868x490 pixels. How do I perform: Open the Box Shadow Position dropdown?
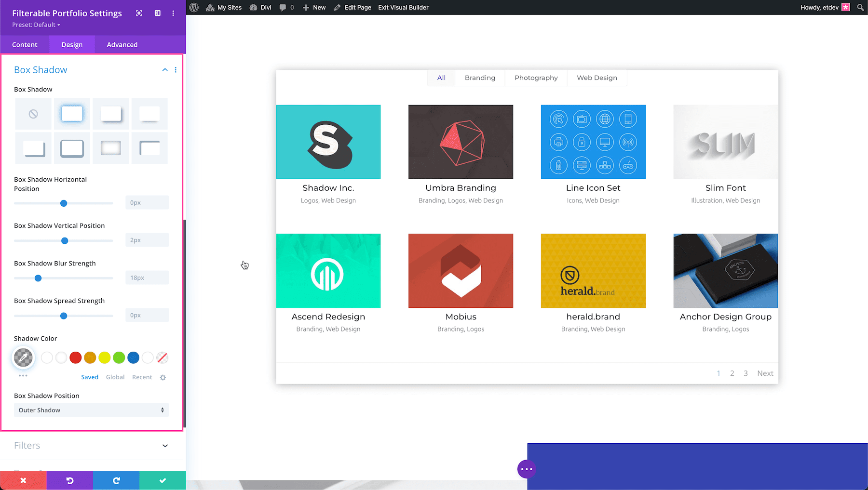pyautogui.click(x=91, y=410)
